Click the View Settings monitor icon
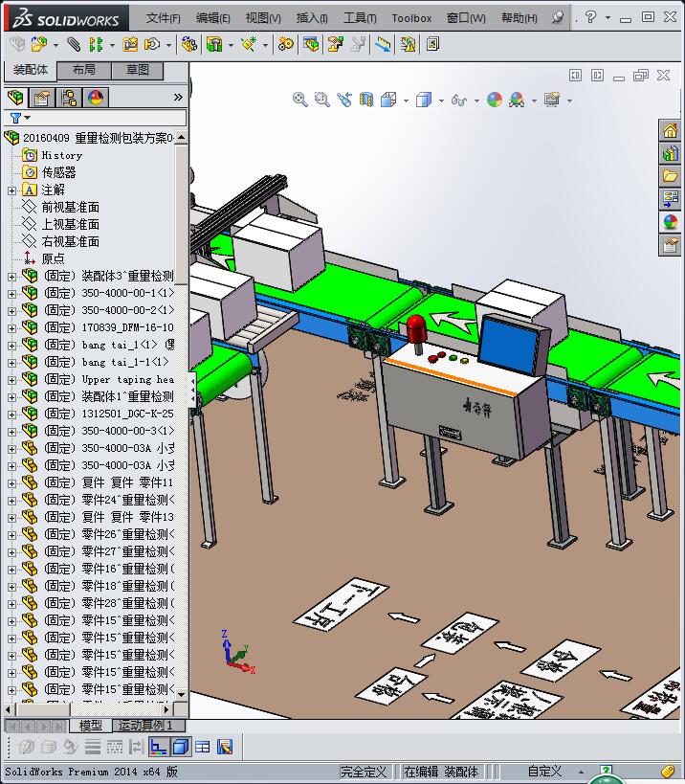The image size is (685, 784). point(552,100)
